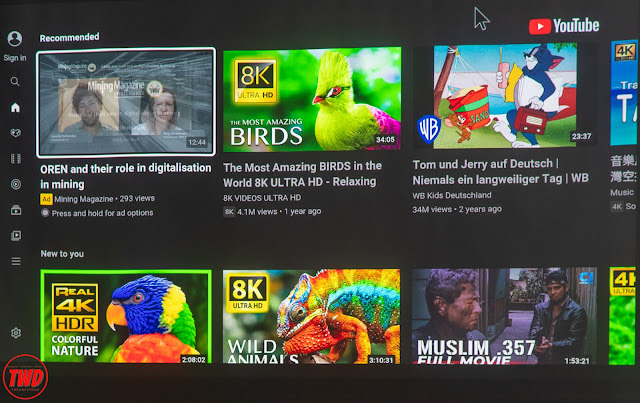The width and height of the screenshot is (640, 403).
Task: Click the YouTube logo
Action: point(564,26)
